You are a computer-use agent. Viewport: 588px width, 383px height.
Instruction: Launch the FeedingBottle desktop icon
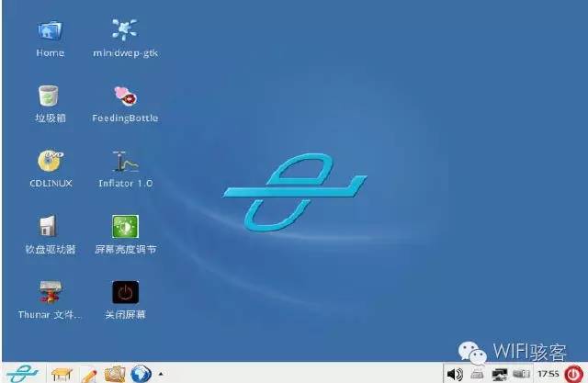pyautogui.click(x=125, y=96)
